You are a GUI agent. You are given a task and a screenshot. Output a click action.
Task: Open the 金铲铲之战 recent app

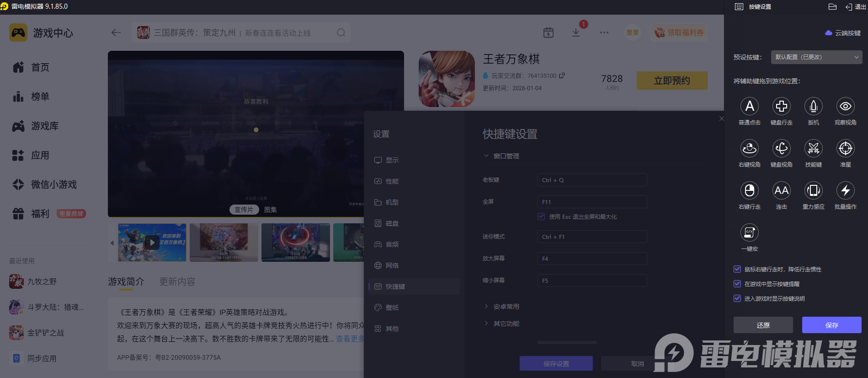click(37, 333)
